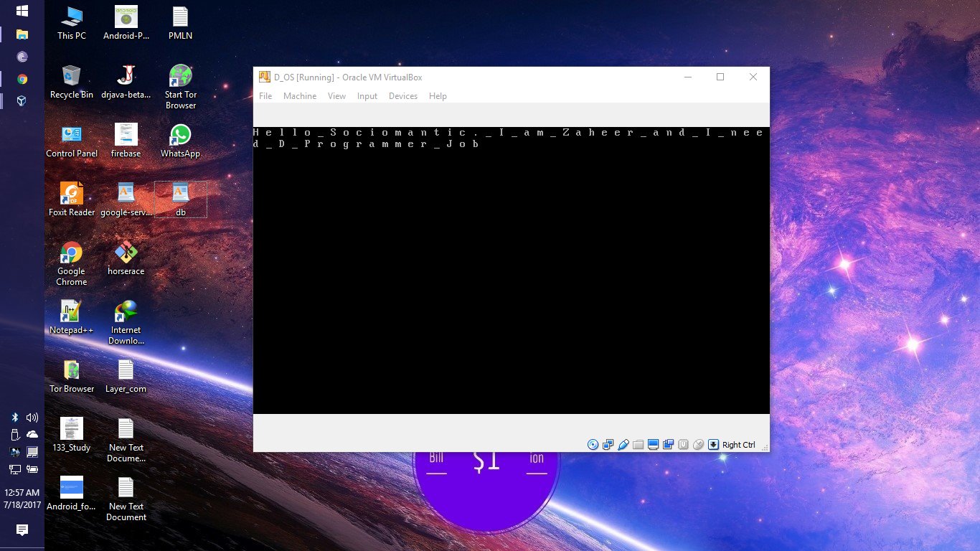Open the Machine menu in VirtualBox
This screenshot has height=551, width=980.
pos(300,96)
